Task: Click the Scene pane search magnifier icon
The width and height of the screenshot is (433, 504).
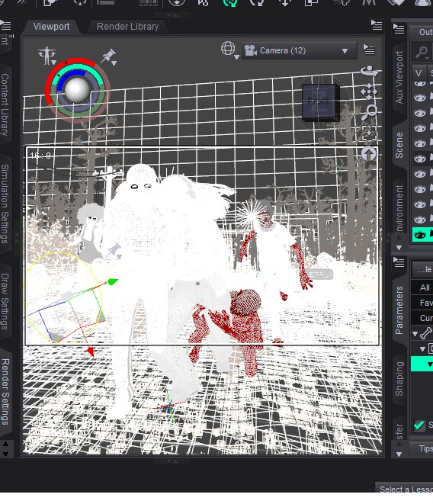Action: 422,52
